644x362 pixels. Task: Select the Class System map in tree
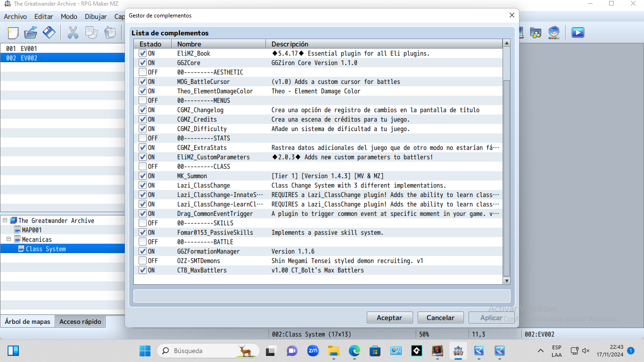coord(46,249)
